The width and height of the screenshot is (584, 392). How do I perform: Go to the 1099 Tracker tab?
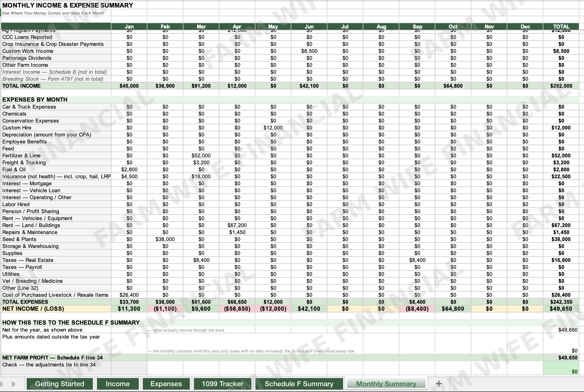coord(222,384)
